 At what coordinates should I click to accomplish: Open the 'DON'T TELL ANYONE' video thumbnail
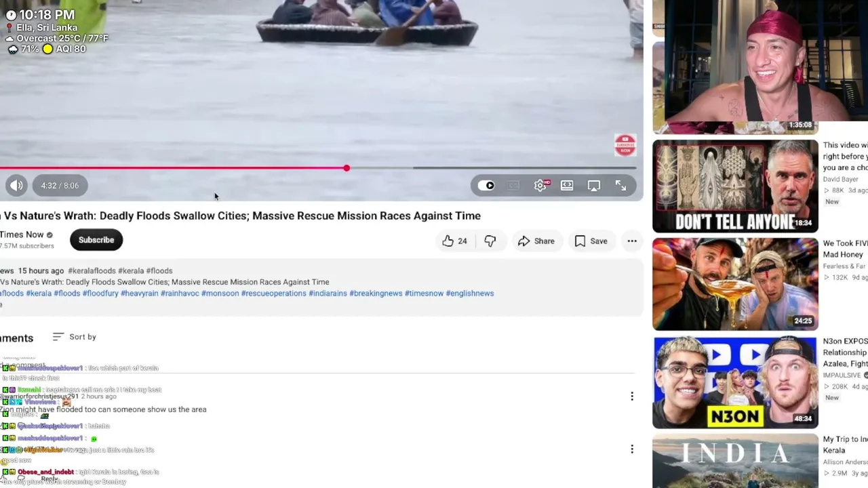(x=735, y=186)
